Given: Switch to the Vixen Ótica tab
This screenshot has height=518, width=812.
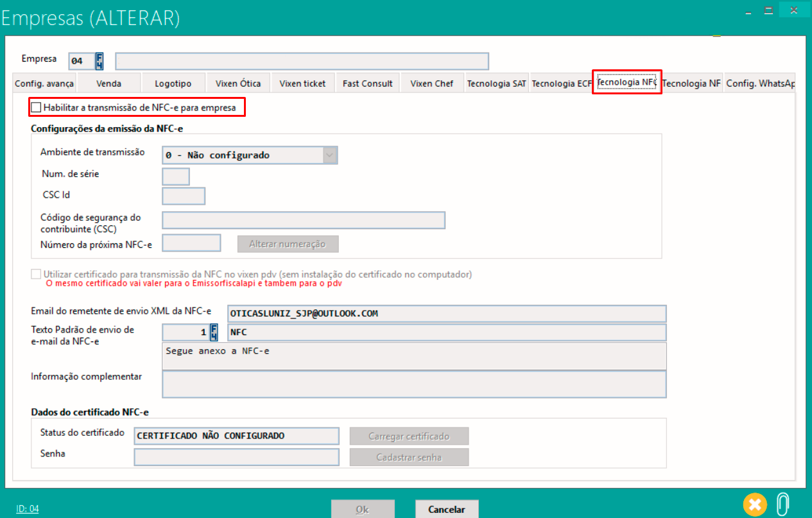Looking at the screenshot, I should pyautogui.click(x=238, y=83).
